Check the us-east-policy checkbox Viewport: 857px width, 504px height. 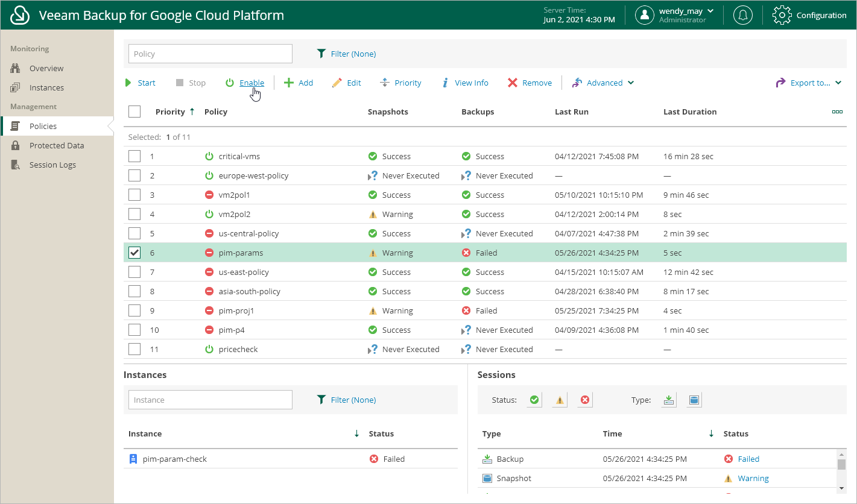click(134, 272)
